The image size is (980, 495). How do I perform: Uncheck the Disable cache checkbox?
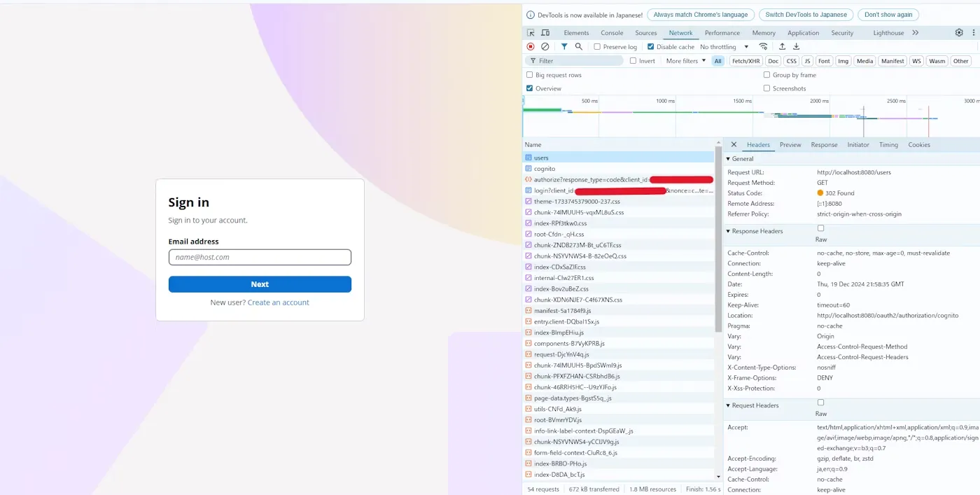[651, 47]
